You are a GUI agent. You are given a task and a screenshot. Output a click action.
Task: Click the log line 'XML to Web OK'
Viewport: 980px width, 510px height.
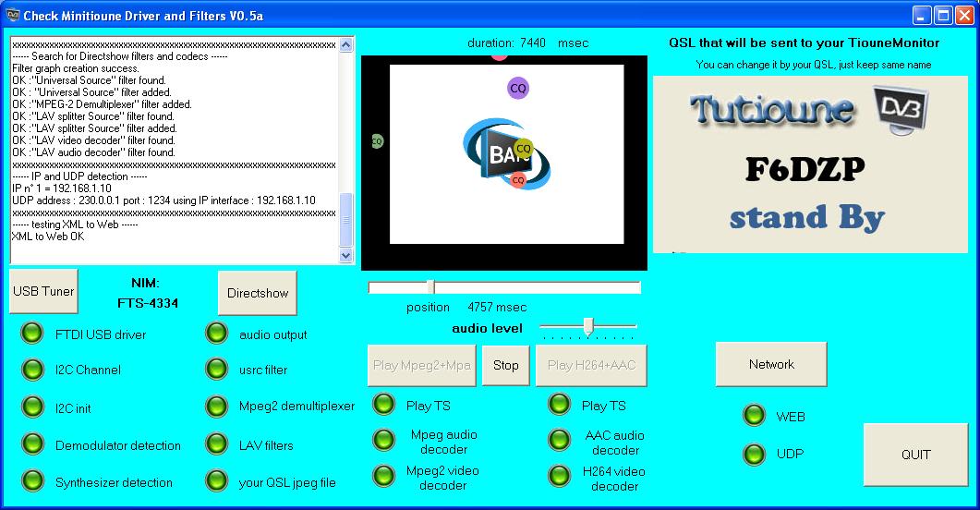pos(48,237)
